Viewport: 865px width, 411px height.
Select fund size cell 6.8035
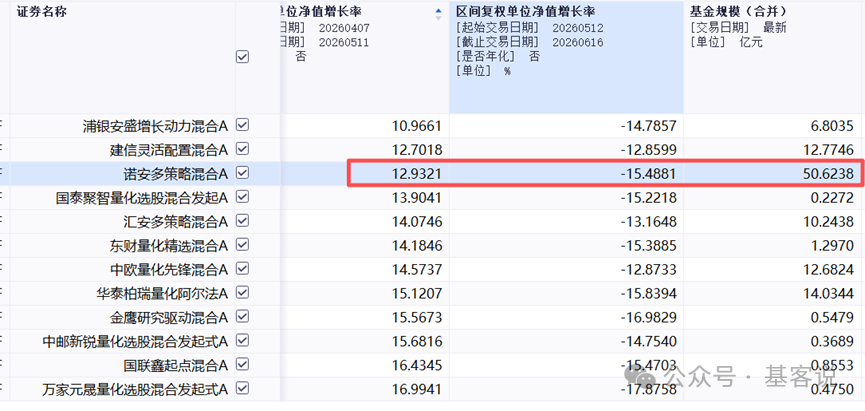point(832,126)
